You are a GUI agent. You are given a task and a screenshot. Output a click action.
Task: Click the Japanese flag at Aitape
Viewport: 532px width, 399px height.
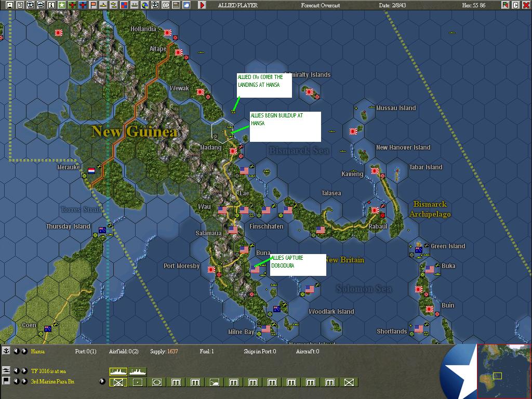179,52
